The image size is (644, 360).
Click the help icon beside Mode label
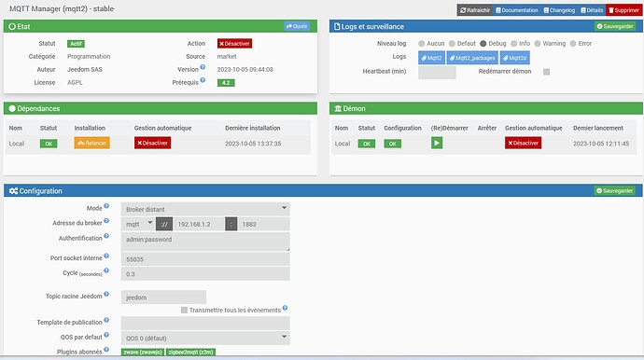[x=106, y=206]
